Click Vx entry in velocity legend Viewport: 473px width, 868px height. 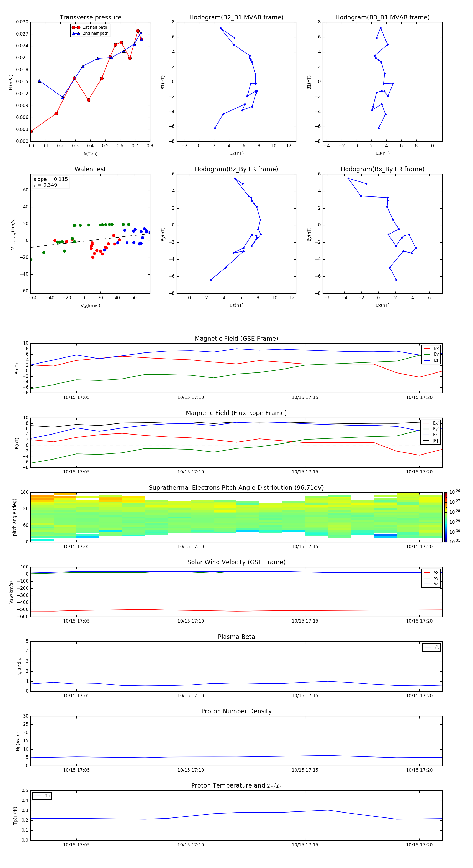click(x=431, y=572)
